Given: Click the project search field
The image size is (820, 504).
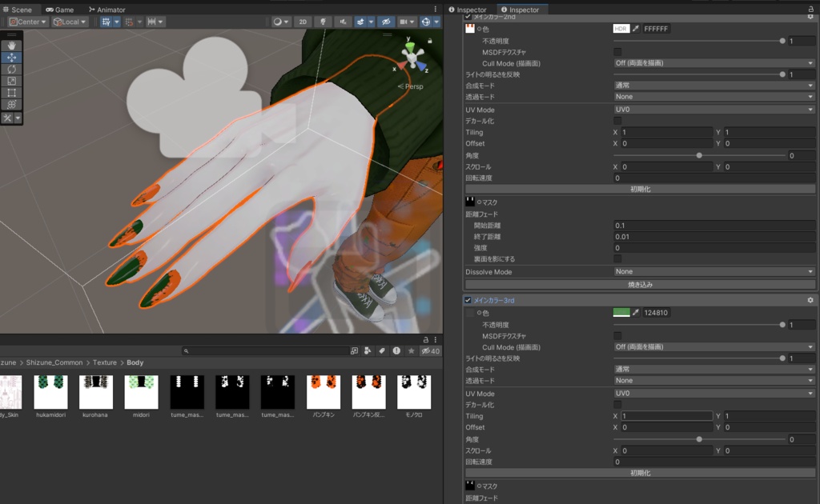Looking at the screenshot, I should pyautogui.click(x=266, y=351).
